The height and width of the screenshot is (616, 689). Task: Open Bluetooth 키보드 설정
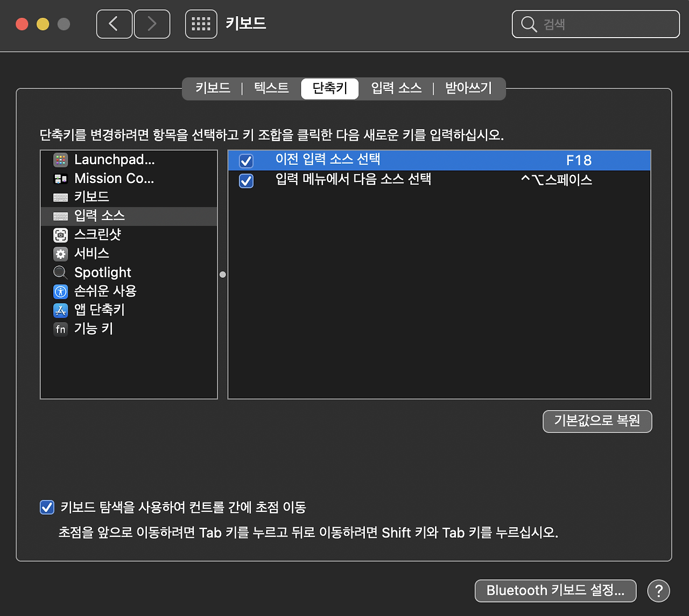coord(555,591)
